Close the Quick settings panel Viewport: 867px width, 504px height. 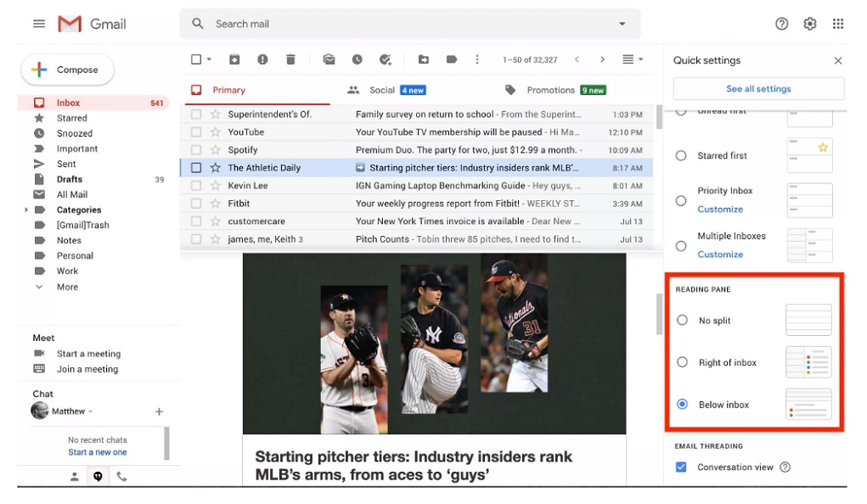pos(838,60)
